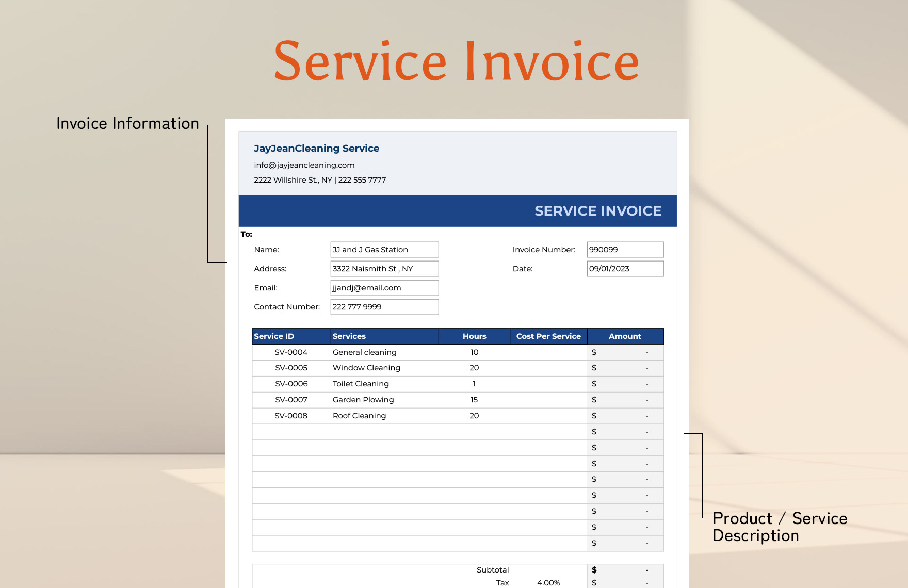Click the Hours column header
This screenshot has height=588, width=908.
(x=474, y=336)
